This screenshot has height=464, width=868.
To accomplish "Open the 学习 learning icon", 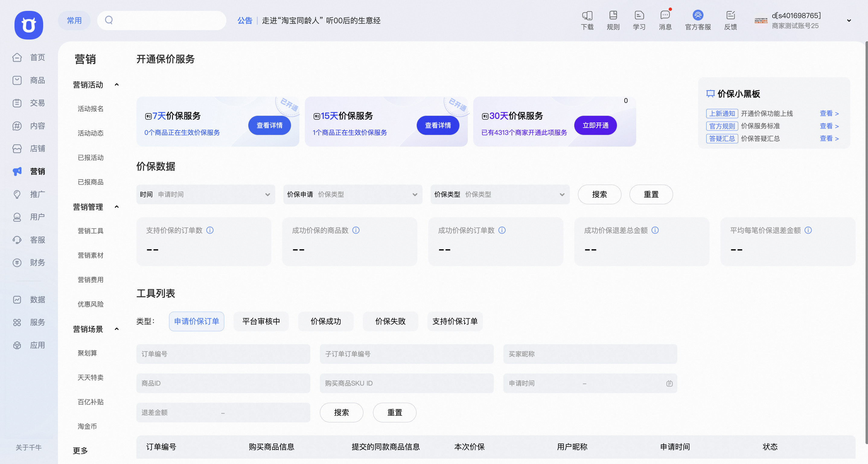I will (639, 15).
